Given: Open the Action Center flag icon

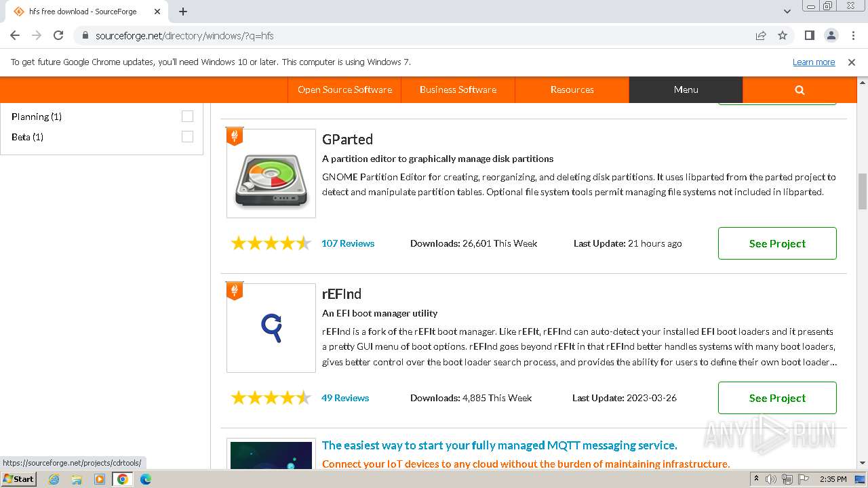Looking at the screenshot, I should pos(804,479).
